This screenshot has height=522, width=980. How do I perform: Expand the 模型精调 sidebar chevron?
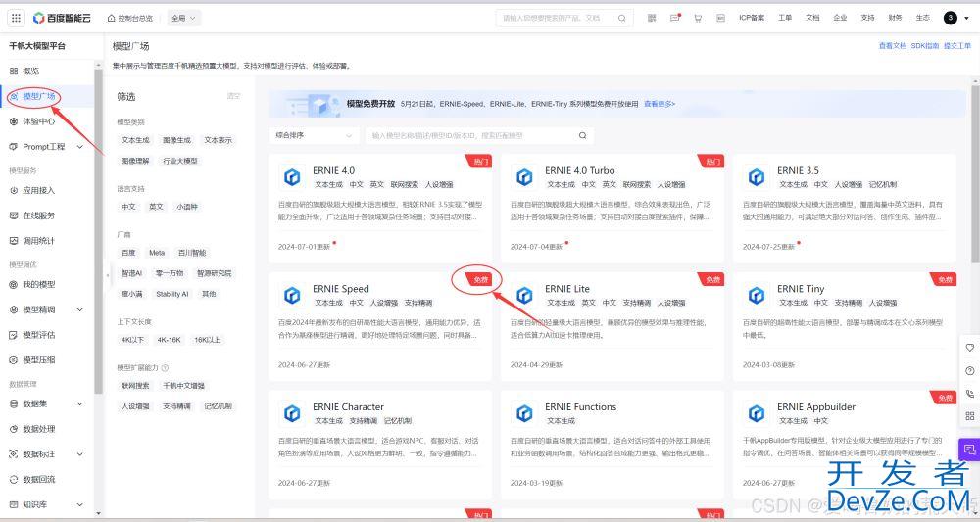(x=80, y=309)
